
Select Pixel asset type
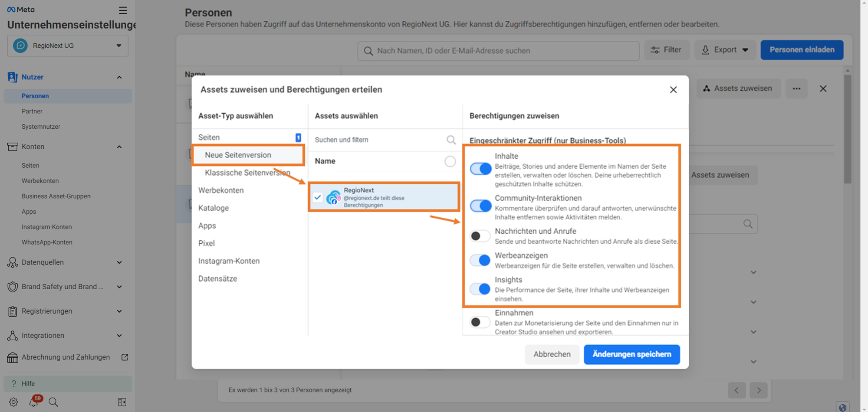click(x=207, y=243)
